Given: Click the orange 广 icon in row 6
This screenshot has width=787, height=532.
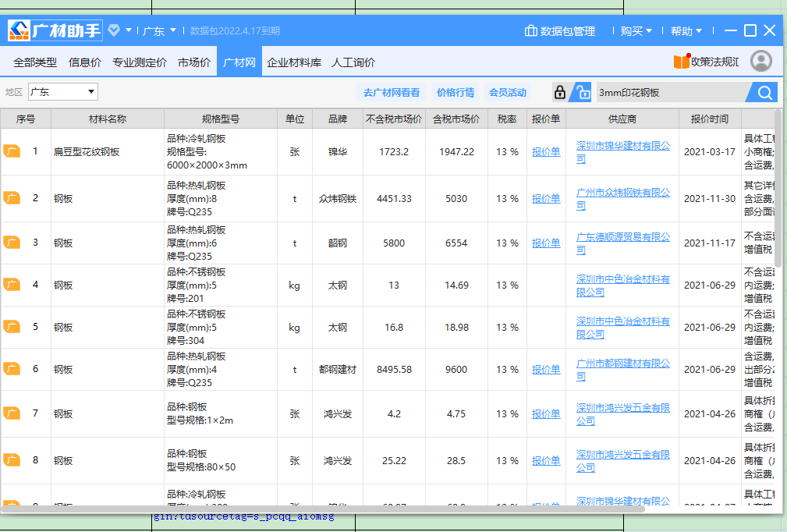Looking at the screenshot, I should [x=12, y=369].
